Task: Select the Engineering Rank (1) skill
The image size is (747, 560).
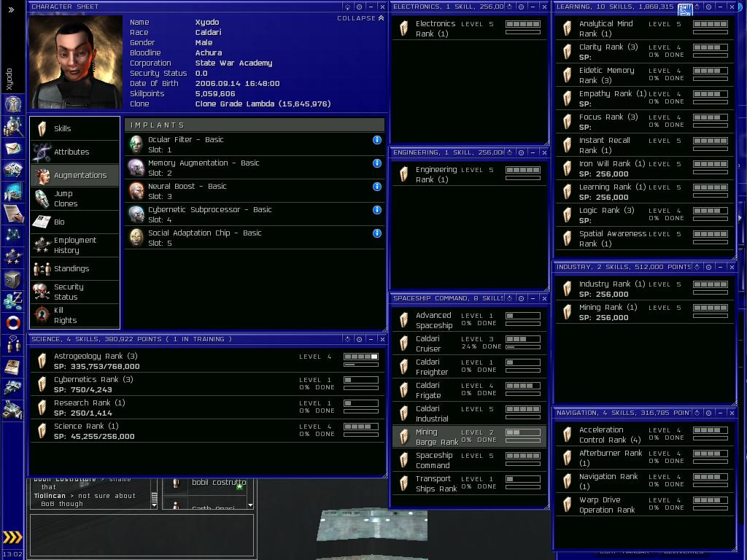Action: tap(469, 174)
